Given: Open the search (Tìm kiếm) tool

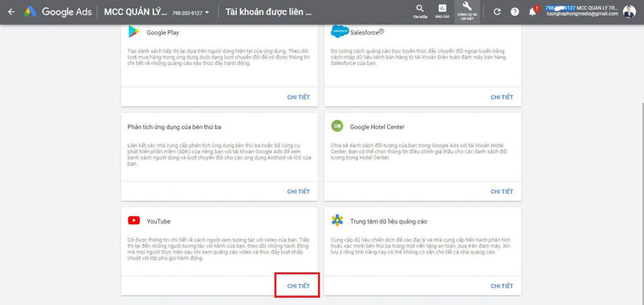Looking at the screenshot, I should pos(419,12).
